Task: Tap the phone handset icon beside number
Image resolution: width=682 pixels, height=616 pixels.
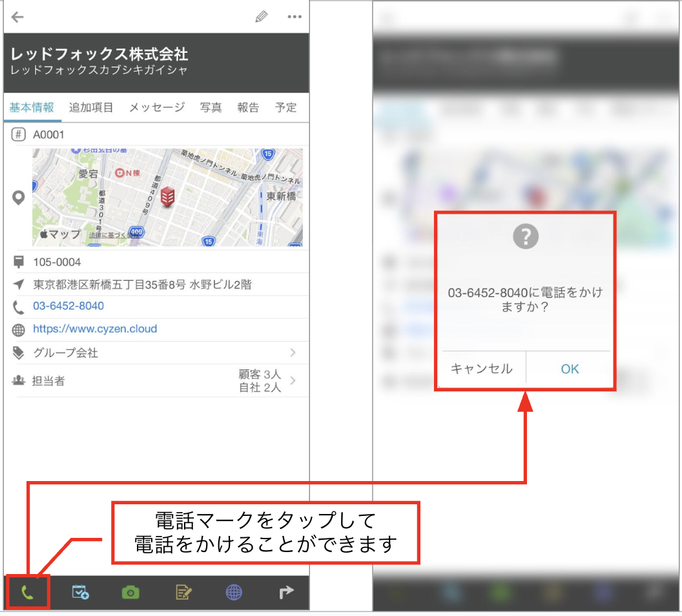Action: (x=18, y=307)
